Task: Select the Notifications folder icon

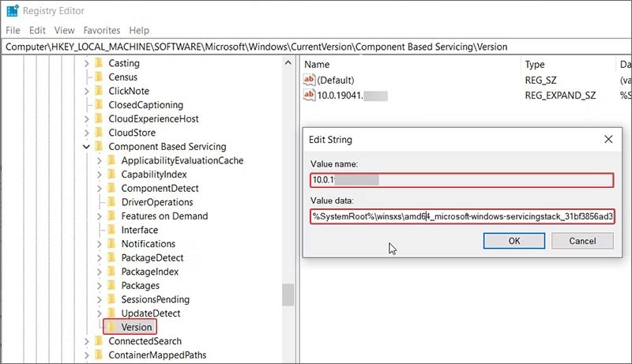Action: 111,243
